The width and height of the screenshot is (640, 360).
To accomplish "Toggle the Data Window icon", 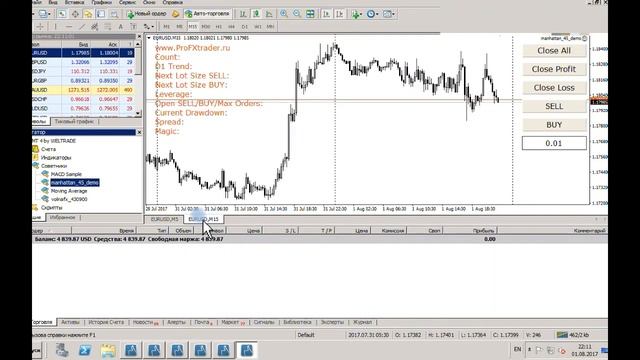I will tap(75, 14).
